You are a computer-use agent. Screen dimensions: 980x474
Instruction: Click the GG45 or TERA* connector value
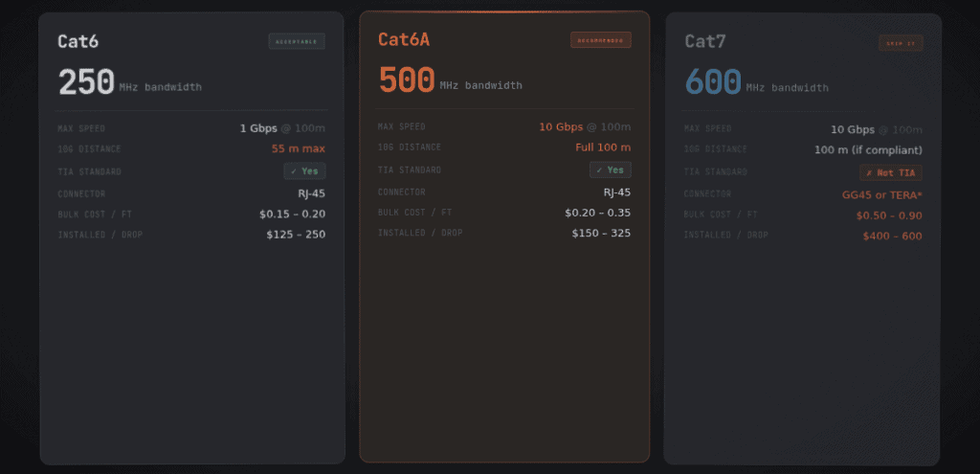pyautogui.click(x=881, y=195)
